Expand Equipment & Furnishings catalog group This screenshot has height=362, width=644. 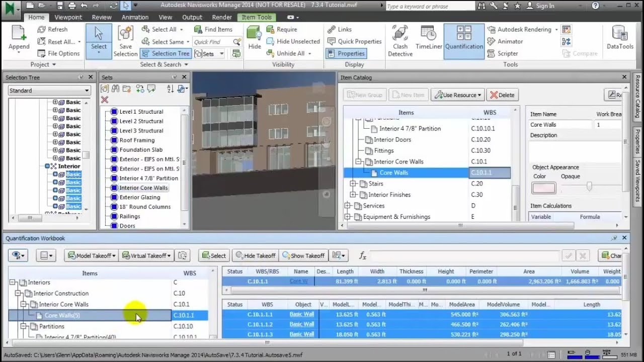point(347,217)
